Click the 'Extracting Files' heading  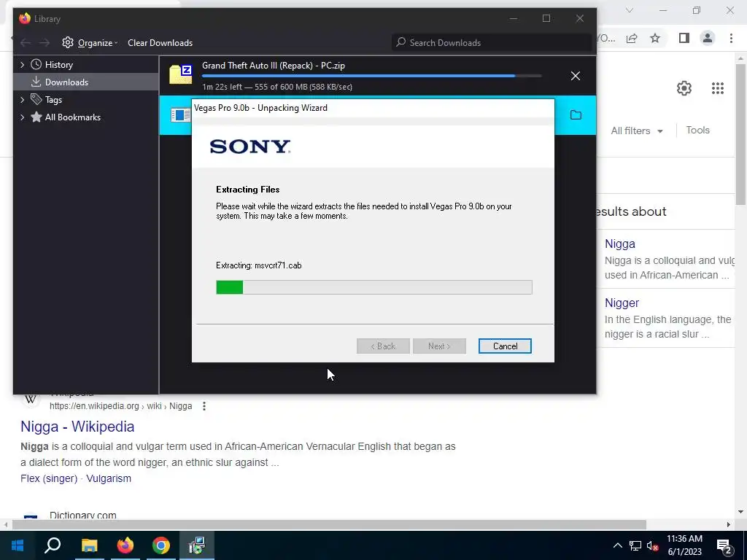pyautogui.click(x=248, y=190)
